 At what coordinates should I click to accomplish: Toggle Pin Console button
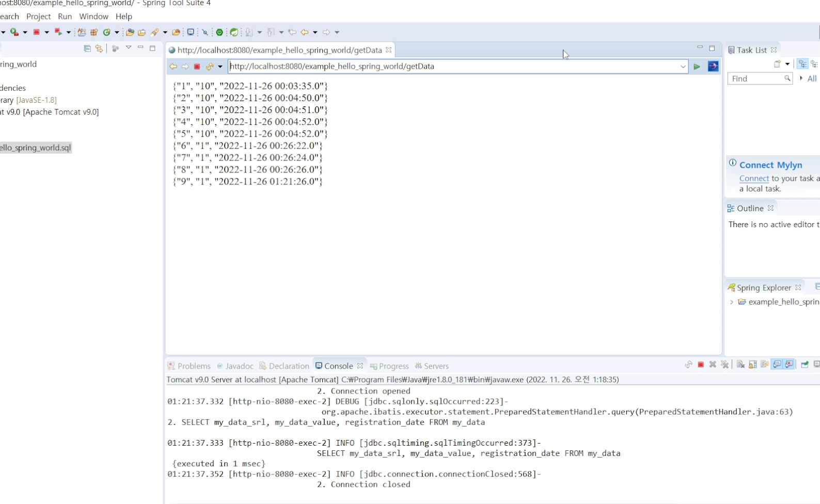pos(805,365)
